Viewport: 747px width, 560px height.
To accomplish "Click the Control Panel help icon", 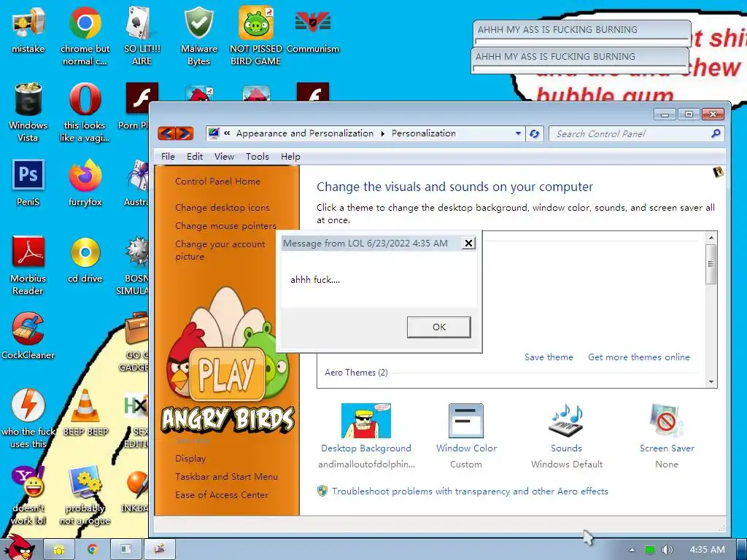I will tap(718, 172).
